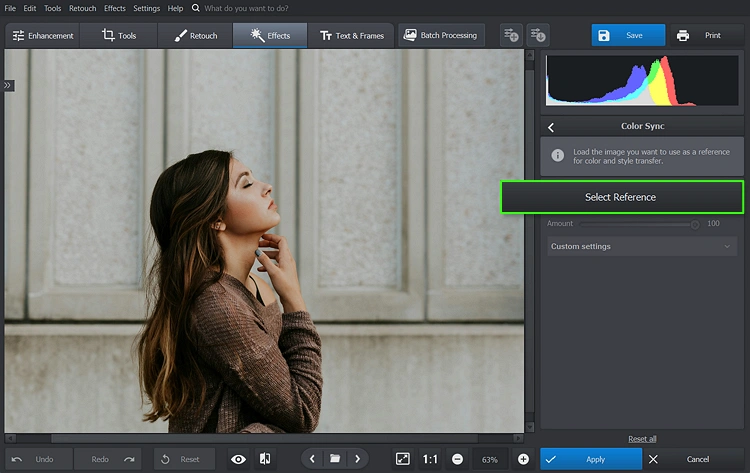Open Batch Processing
The height and width of the screenshot is (473, 750).
(x=441, y=35)
